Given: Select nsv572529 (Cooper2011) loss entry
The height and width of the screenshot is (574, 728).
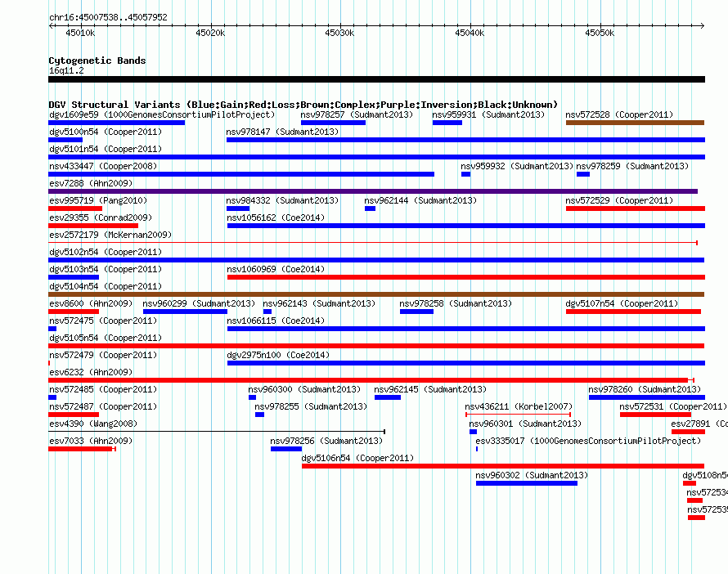Looking at the screenshot, I should click(x=635, y=209).
